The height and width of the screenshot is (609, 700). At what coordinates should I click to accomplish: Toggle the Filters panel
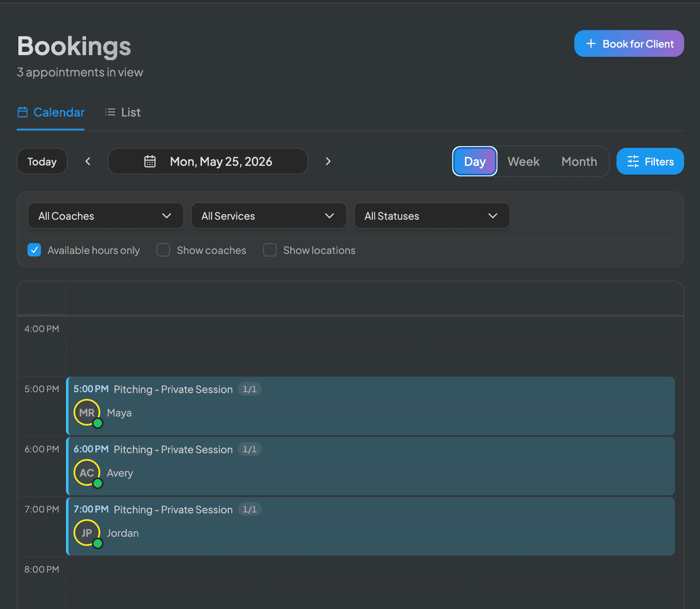pos(650,161)
